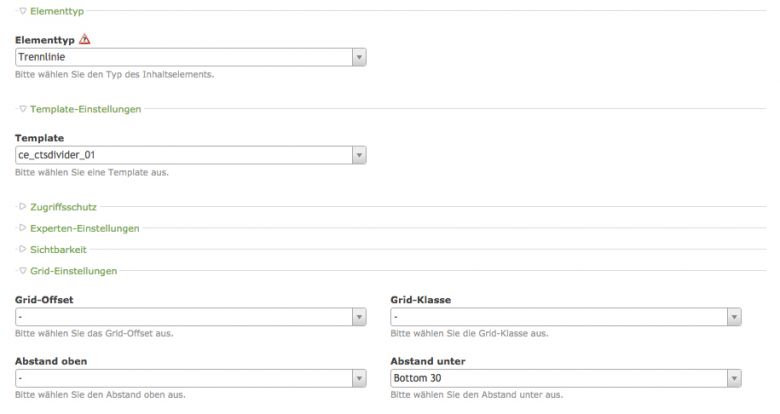Open the Grid-Offset dropdown arrow
Screen dimensions: 780x414
(x=360, y=317)
